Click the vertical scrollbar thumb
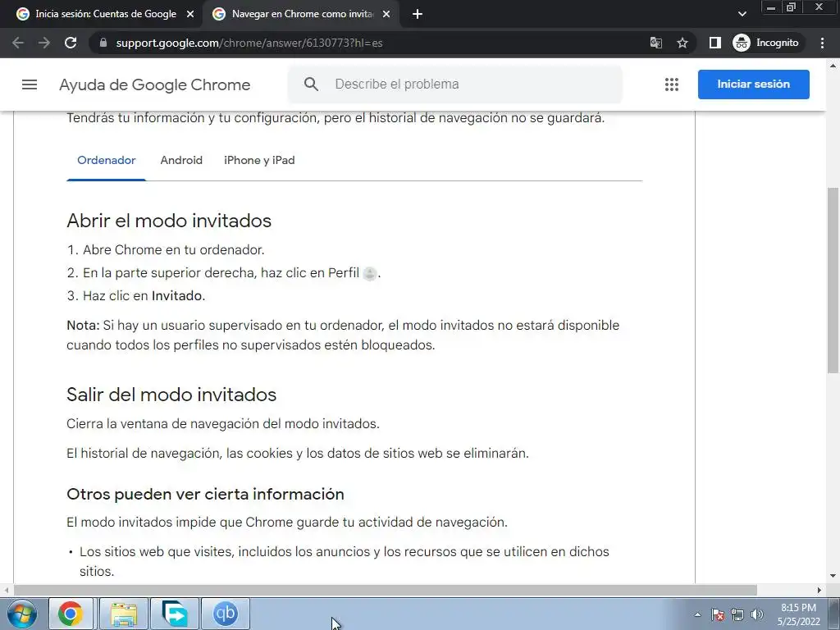 click(833, 280)
